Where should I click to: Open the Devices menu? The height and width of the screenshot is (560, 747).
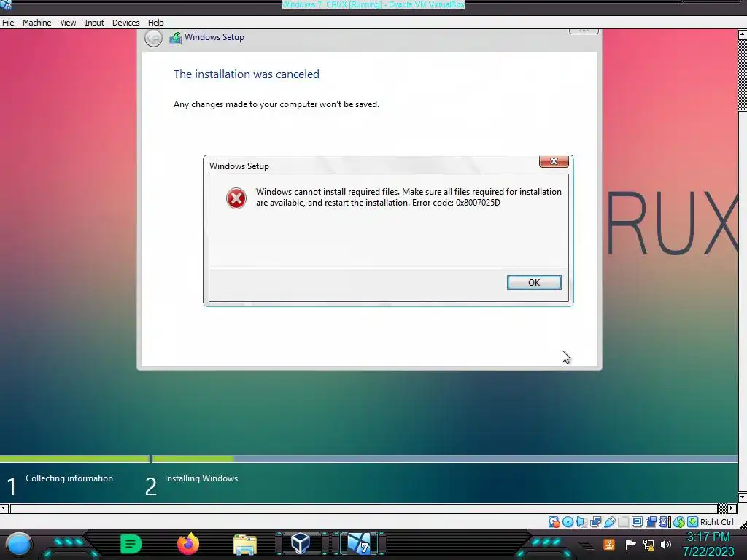(125, 23)
